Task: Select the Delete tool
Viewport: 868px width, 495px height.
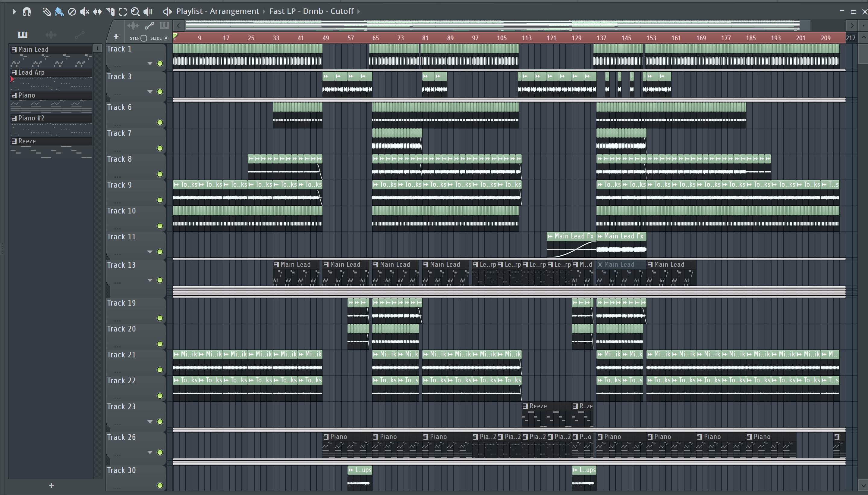Action: point(72,11)
